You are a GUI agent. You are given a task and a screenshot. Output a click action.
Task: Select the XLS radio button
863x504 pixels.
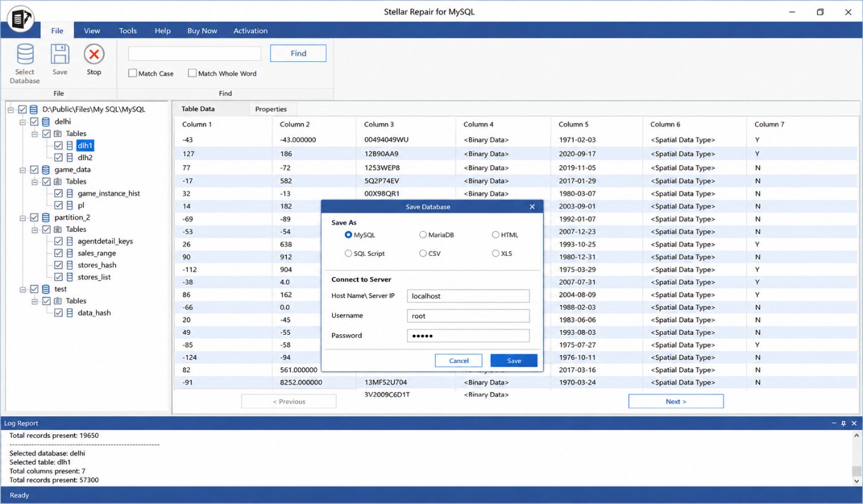(x=495, y=254)
